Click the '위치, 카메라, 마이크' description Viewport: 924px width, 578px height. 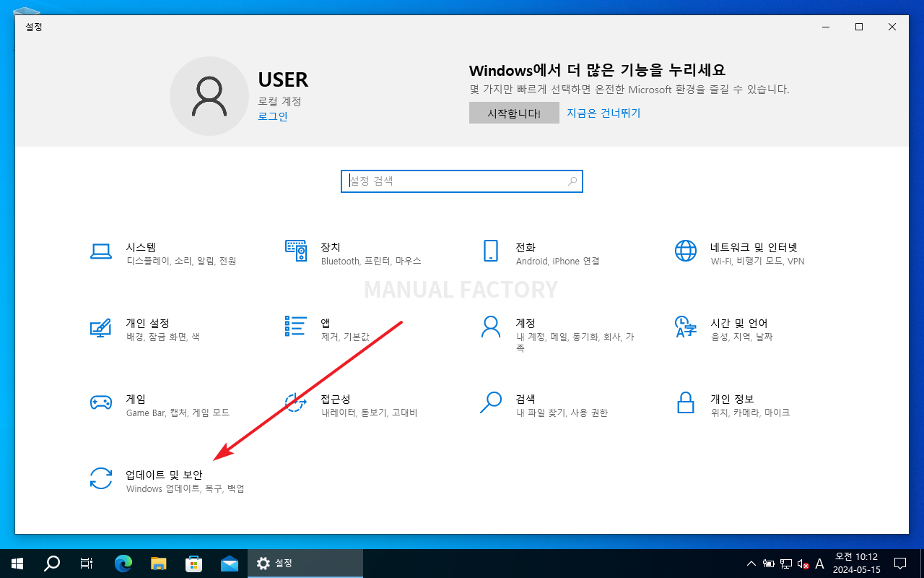point(750,413)
